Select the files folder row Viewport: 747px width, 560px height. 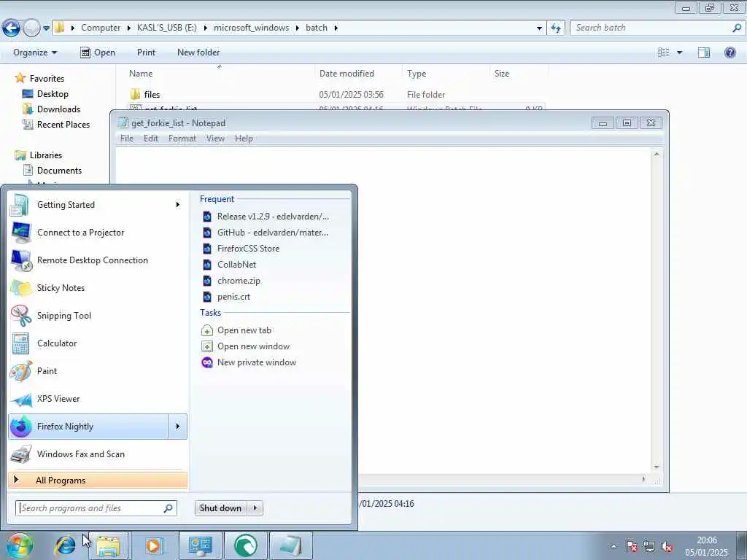(336, 94)
